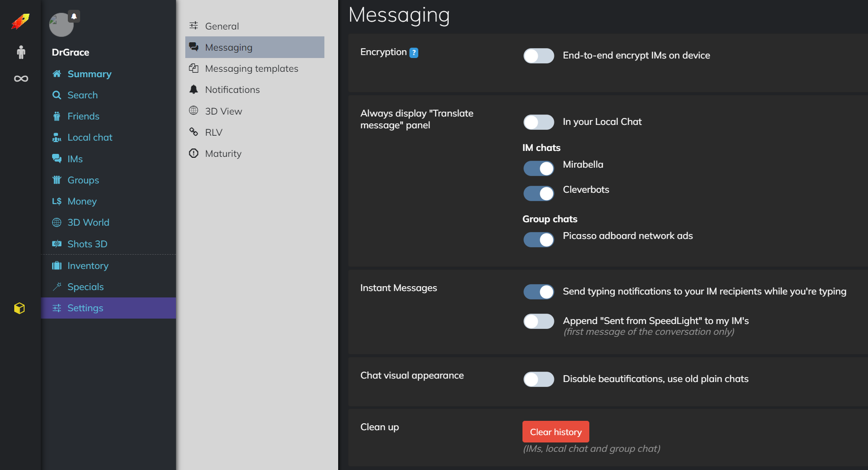The image size is (868, 470).
Task: Click the DrGrace username text
Action: [71, 52]
